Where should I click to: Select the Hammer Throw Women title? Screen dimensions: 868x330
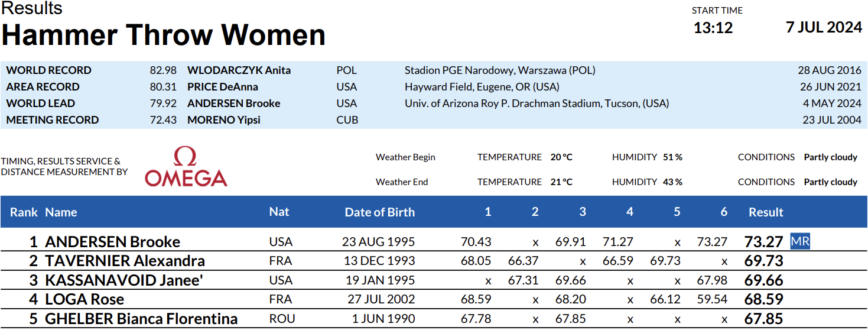click(x=164, y=35)
